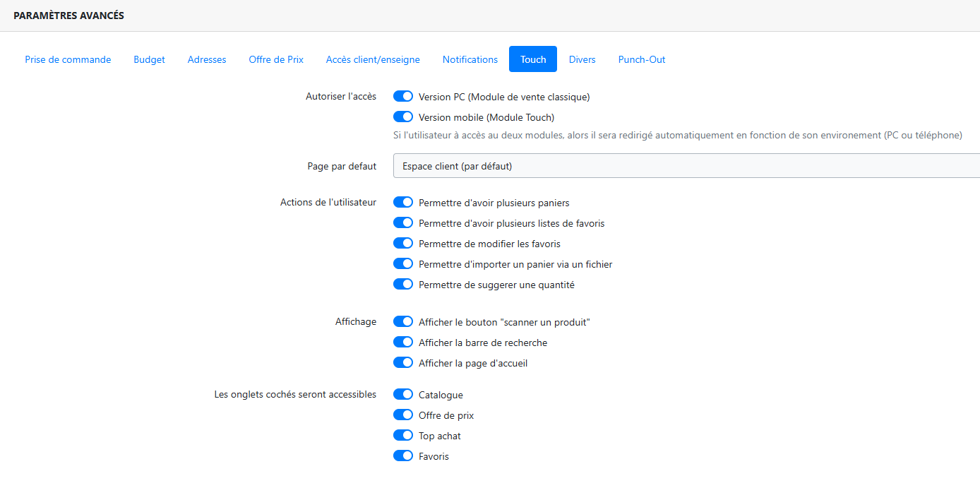
Task: Turn off importing a basket via file
Action: pos(403,264)
